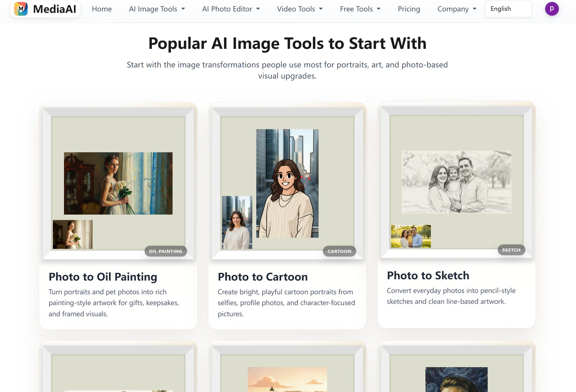576x392 pixels.
Task: View the cartoon woman result image
Action: point(287,183)
